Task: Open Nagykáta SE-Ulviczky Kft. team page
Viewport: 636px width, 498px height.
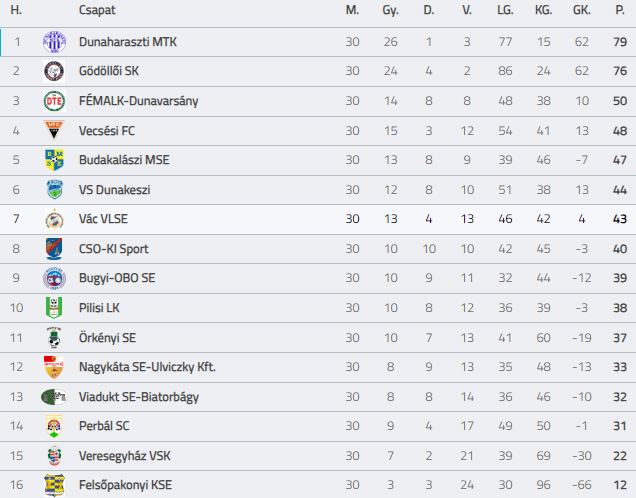Action: click(x=147, y=367)
